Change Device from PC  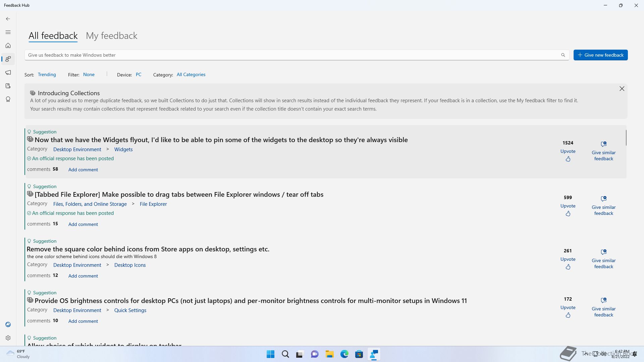(139, 74)
